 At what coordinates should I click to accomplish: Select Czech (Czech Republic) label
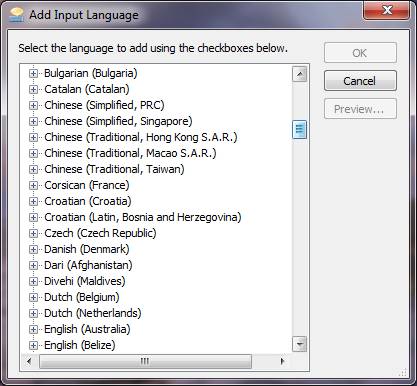(100, 233)
